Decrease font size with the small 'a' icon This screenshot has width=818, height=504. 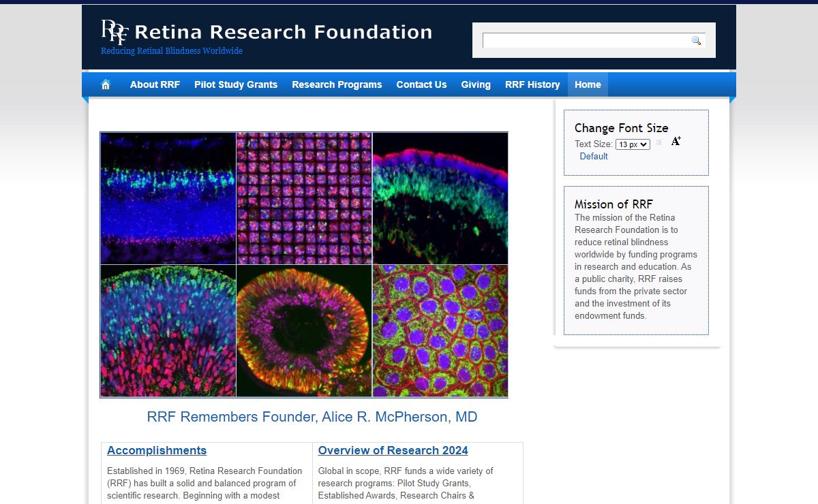(659, 142)
